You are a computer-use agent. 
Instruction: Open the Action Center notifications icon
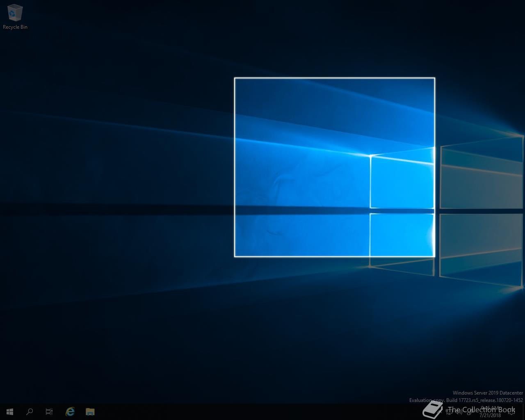pyautogui.click(x=511, y=412)
